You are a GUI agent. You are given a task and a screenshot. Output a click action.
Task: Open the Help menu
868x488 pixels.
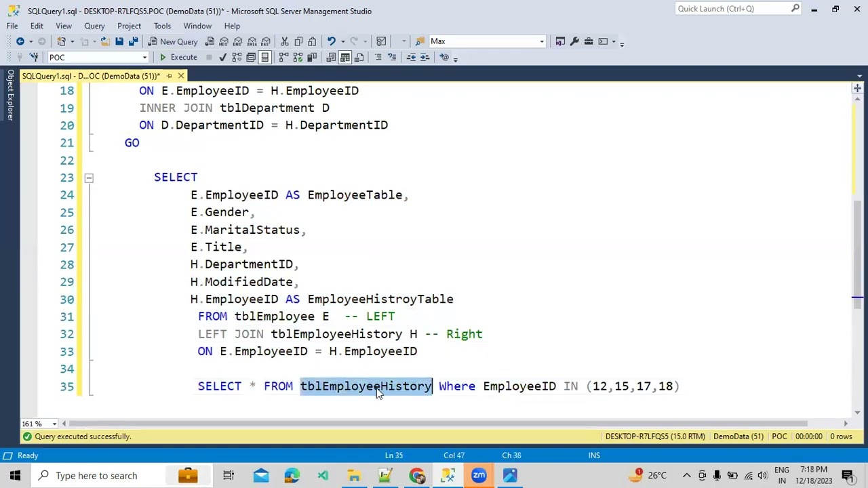click(232, 26)
